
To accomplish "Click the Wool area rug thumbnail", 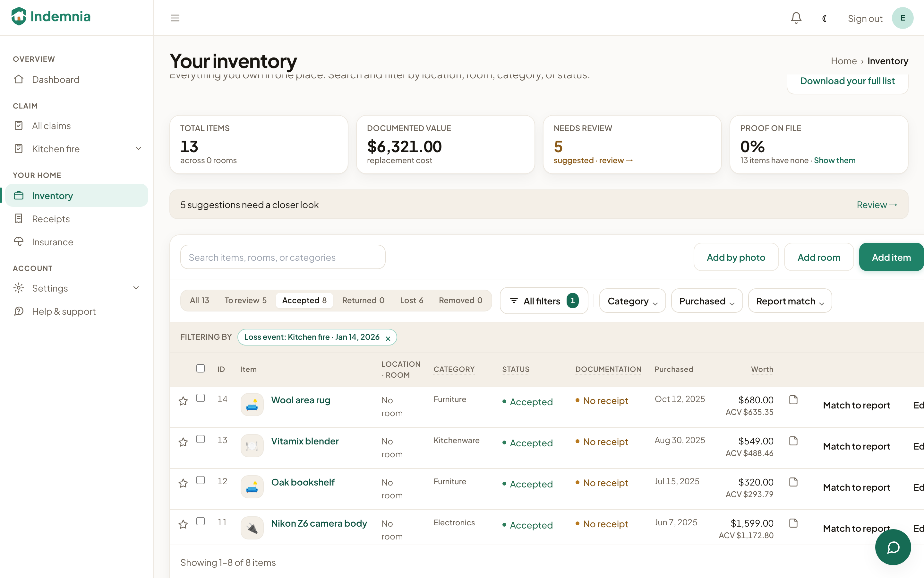I will click(x=252, y=405).
